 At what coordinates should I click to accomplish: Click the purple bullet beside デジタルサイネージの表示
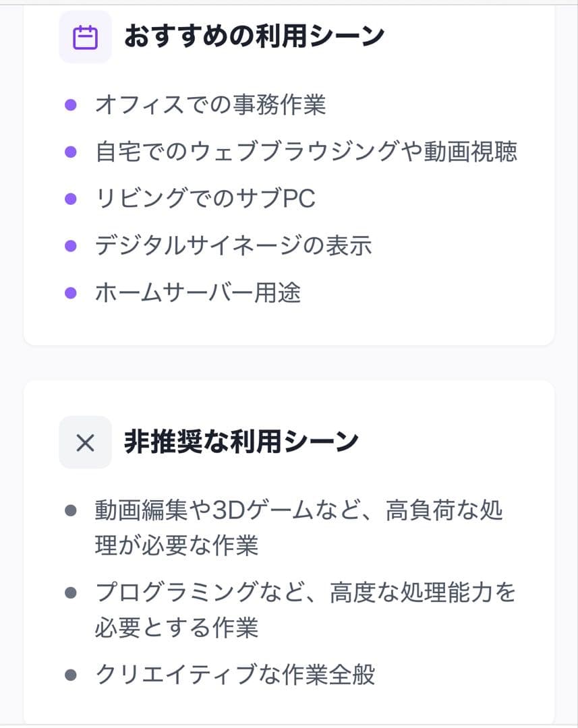pyautogui.click(x=70, y=245)
